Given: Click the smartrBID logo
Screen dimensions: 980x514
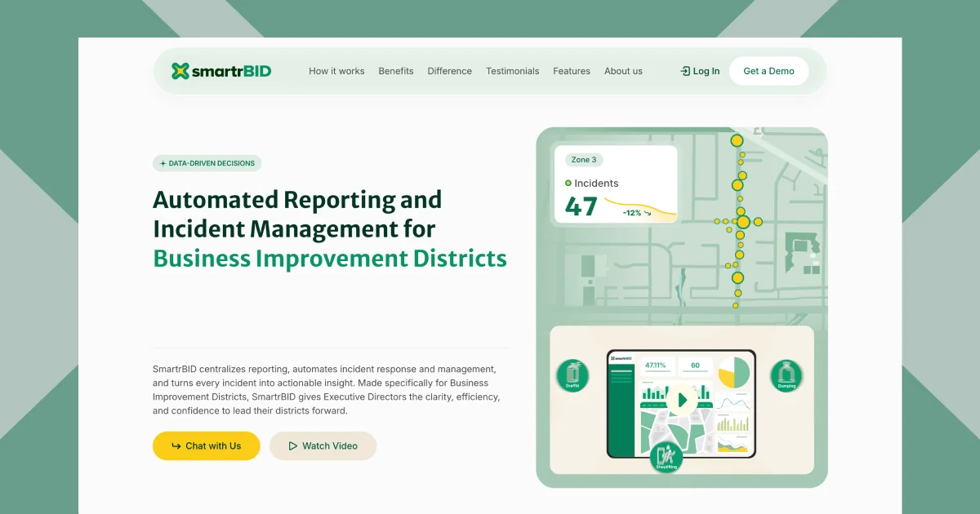Looking at the screenshot, I should pyautogui.click(x=221, y=71).
